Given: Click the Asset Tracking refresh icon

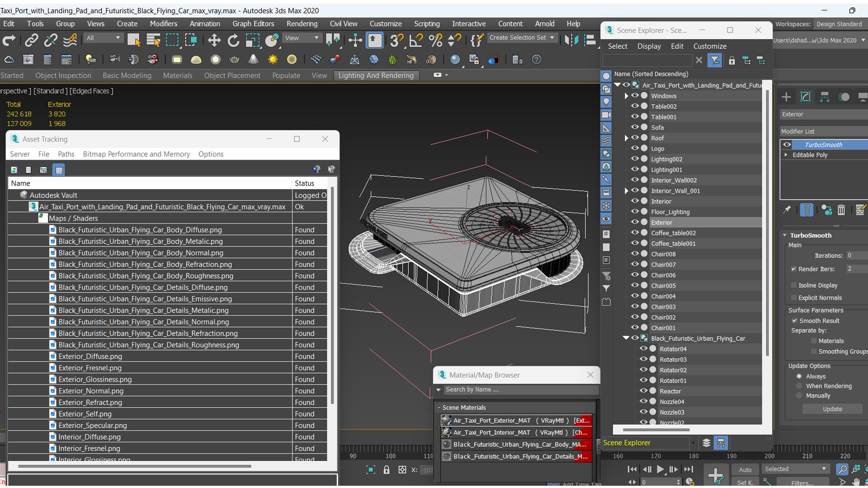Looking at the screenshot, I should pos(14,170).
